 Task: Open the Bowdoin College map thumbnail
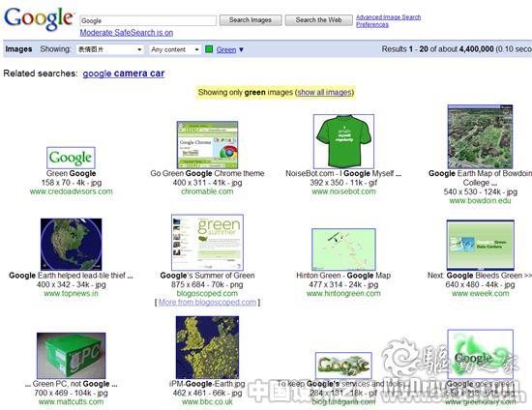(480, 136)
